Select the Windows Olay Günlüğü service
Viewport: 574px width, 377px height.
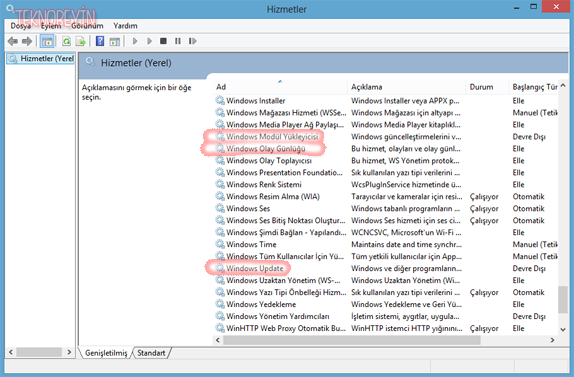pos(265,149)
